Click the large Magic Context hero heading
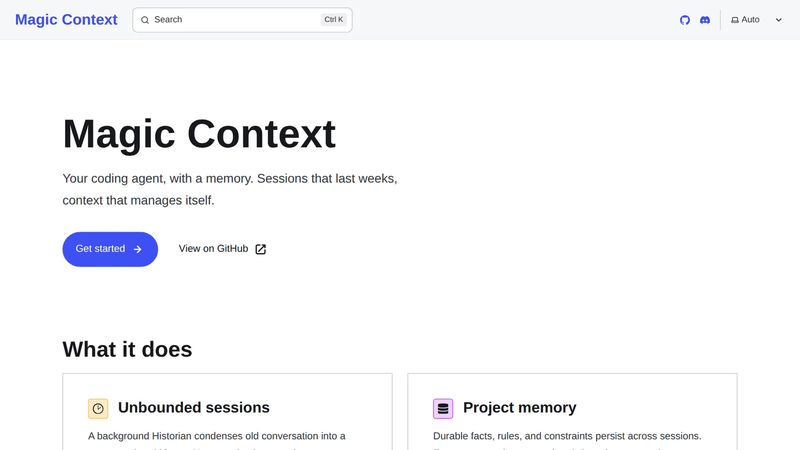Viewport: 800px width, 450px height. 199,134
